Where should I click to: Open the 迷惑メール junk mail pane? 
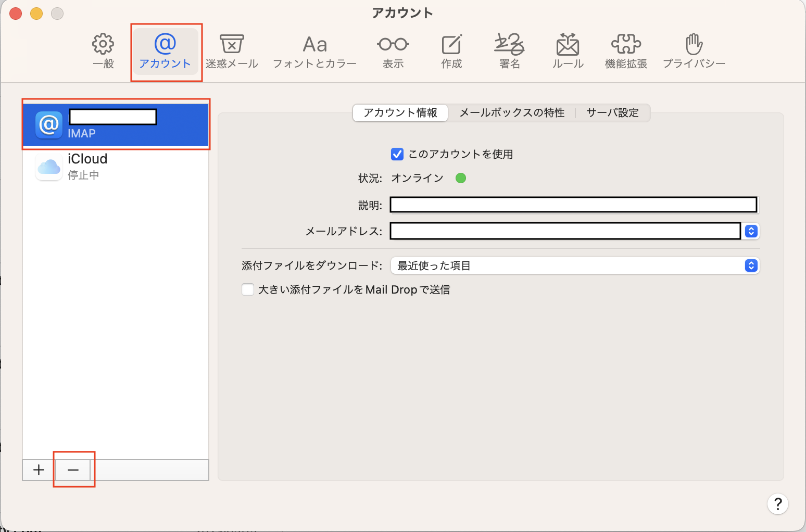click(232, 52)
